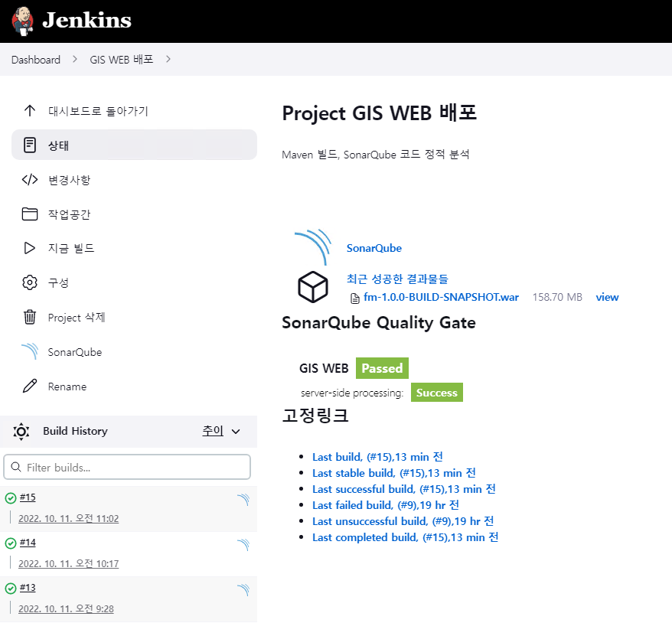Download fm-1.0.0-BUILD-SNAPSHOT.war
The width and height of the screenshot is (672, 623).
coord(441,298)
